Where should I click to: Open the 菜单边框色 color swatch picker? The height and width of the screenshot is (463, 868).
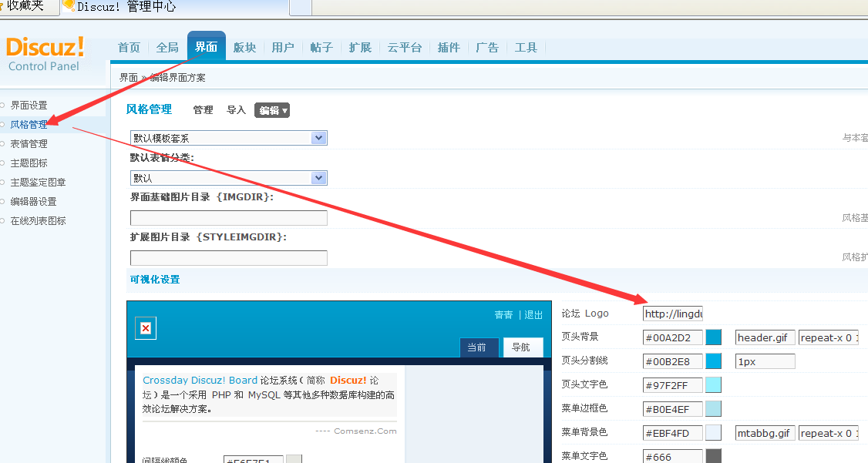pos(714,409)
